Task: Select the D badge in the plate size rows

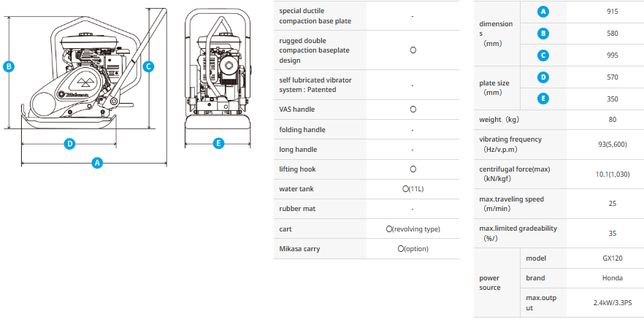Action: tap(543, 77)
